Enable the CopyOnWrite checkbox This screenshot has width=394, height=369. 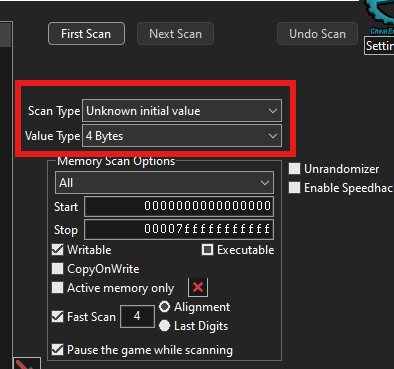tap(57, 269)
